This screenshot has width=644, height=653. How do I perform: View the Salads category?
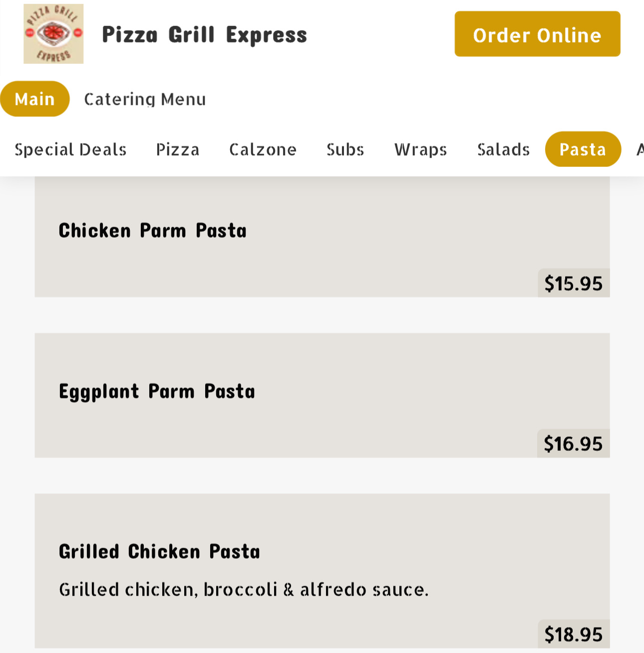pos(503,149)
